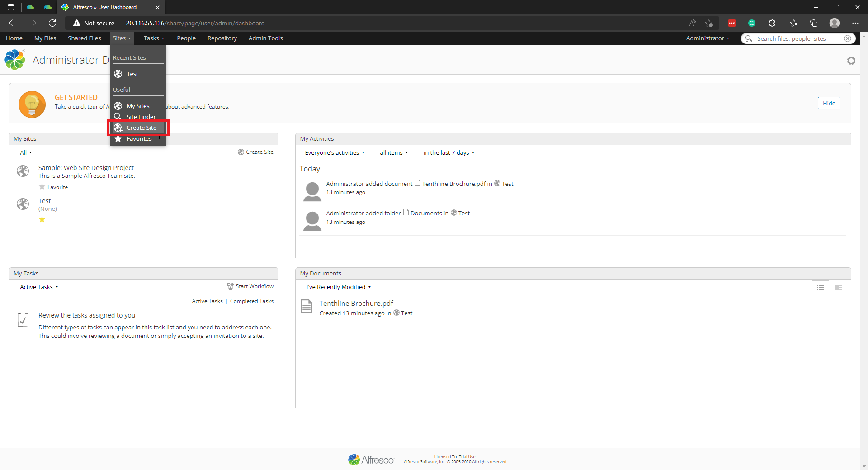Screen dimensions: 868x470
Task: Open I've Recently Modified filter dropdown
Action: click(x=339, y=287)
